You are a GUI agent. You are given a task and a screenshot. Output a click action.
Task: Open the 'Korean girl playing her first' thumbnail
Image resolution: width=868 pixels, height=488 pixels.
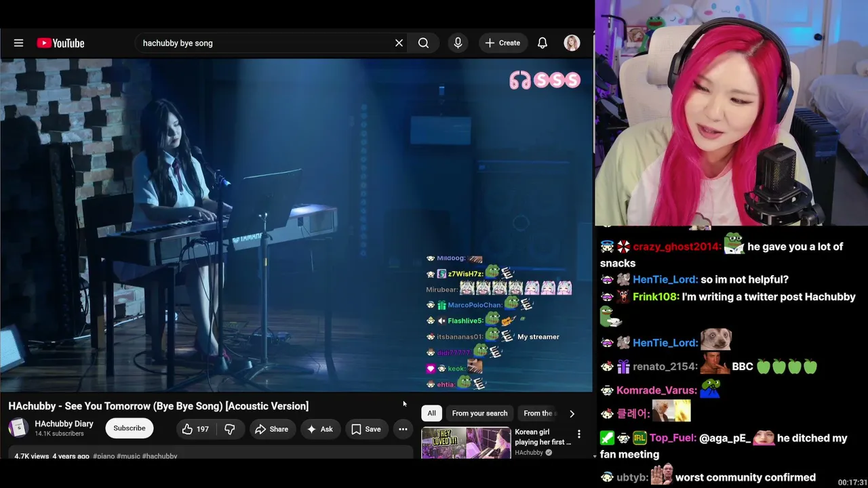pos(466,443)
